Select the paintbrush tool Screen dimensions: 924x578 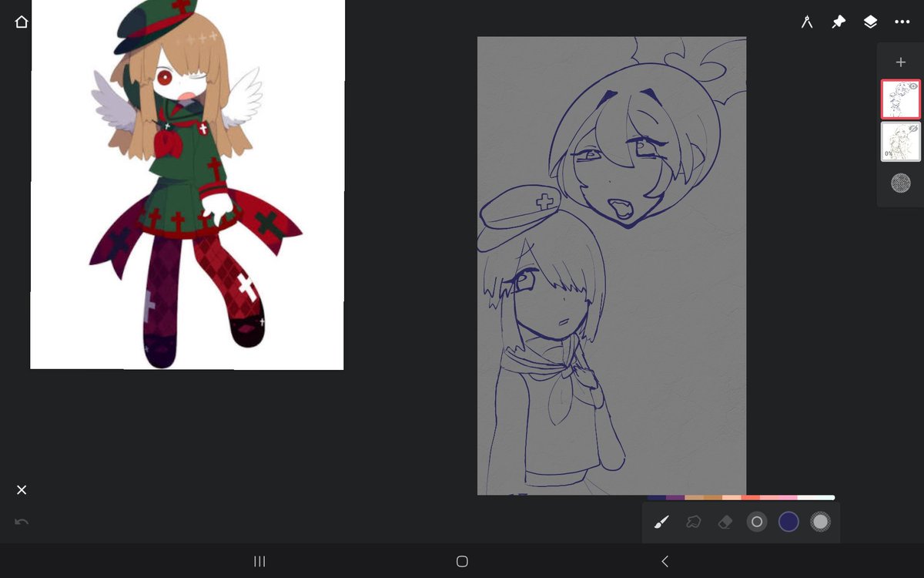[661, 523]
